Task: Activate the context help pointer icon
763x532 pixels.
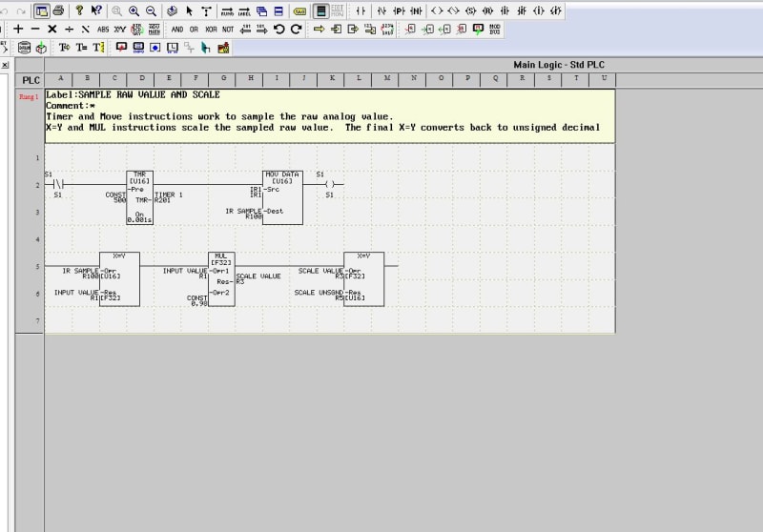Action: (x=96, y=10)
